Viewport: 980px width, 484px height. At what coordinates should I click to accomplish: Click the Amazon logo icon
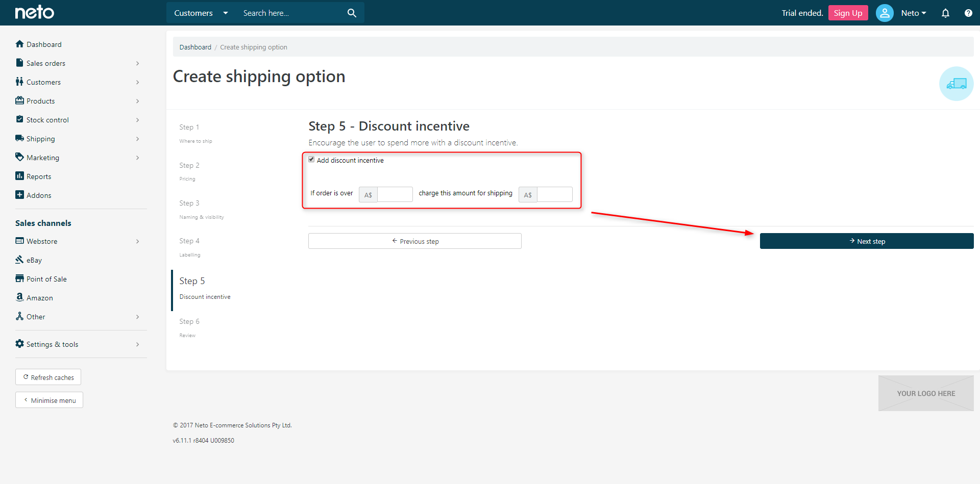tap(19, 297)
